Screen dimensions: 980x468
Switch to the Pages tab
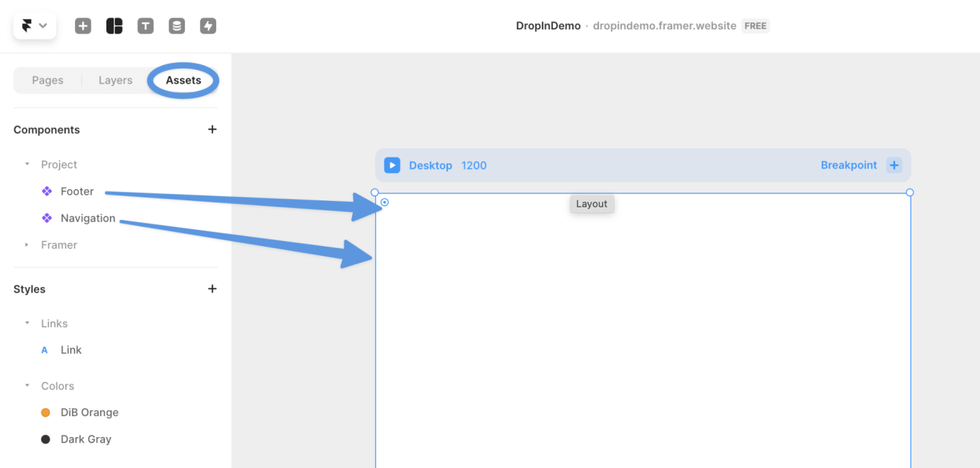pyautogui.click(x=48, y=80)
